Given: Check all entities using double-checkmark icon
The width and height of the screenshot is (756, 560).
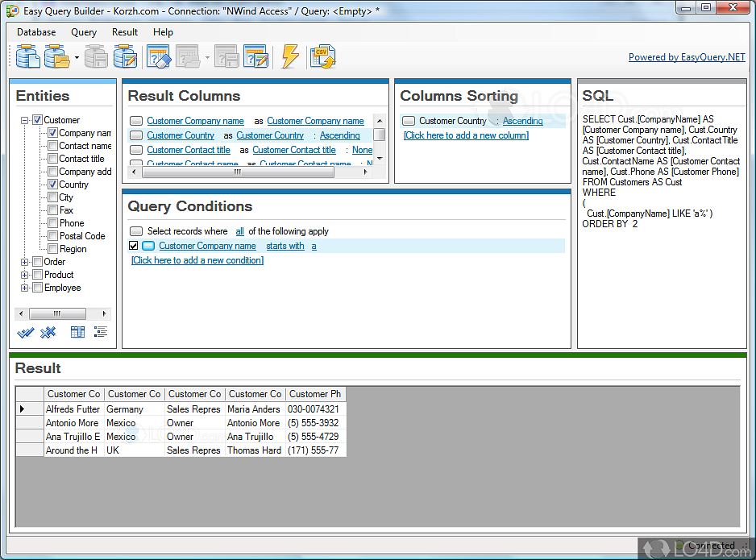Looking at the screenshot, I should 25,331.
